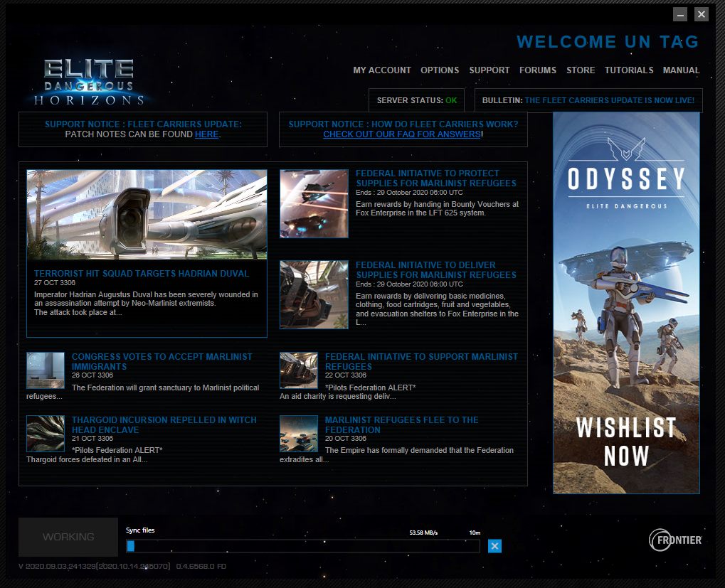
Task: Click the Marlinist Refugees Flee thumbnail
Action: tap(299, 433)
